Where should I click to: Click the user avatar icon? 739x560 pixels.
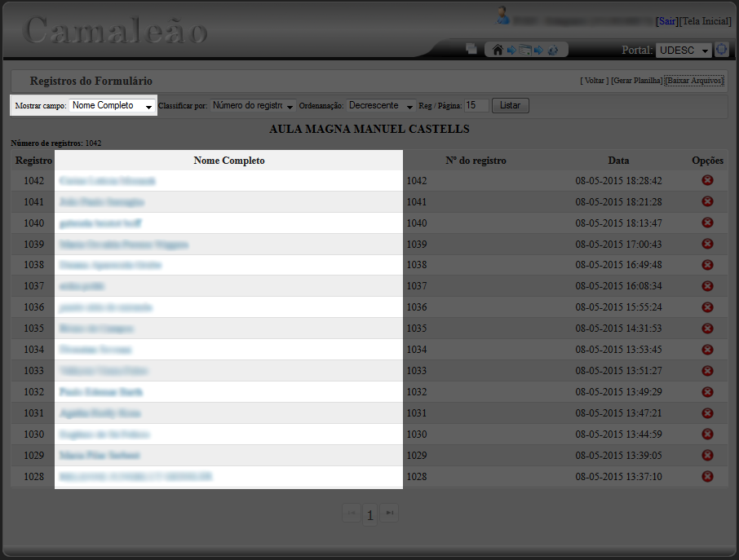(502, 15)
